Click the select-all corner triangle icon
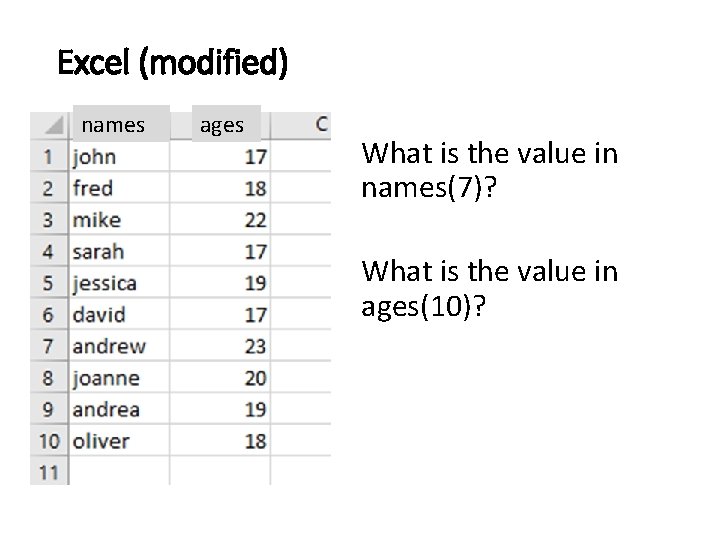Viewport: 720px width, 540px height. click(54, 125)
